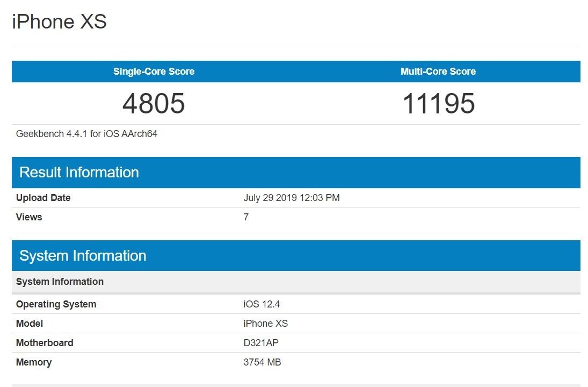
Task: Select the Upload Date row label
Action: [x=43, y=198]
